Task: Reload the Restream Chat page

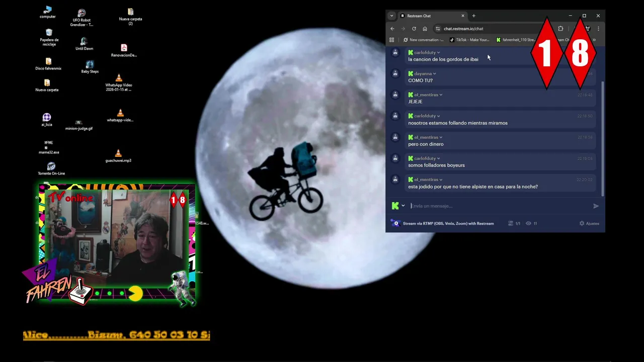Action: click(x=414, y=29)
